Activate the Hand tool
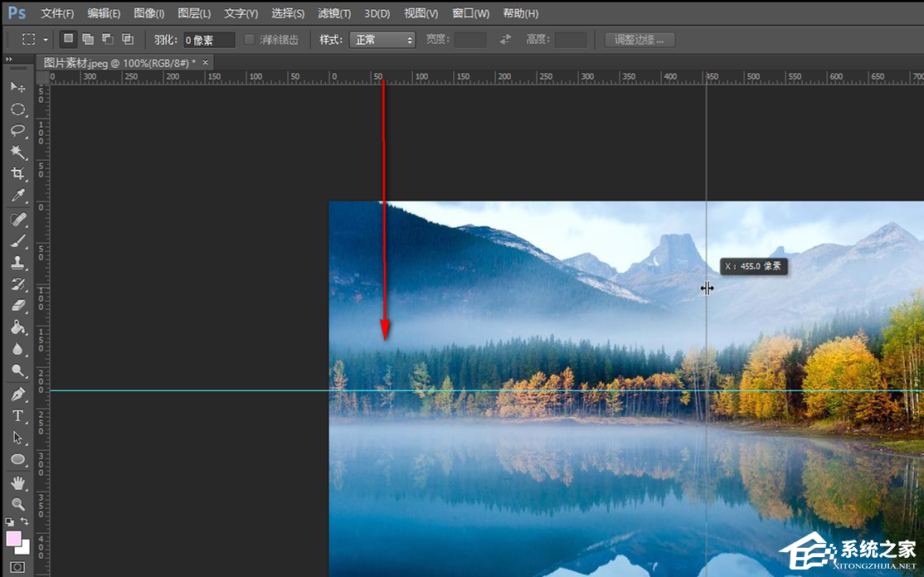Screen dimensions: 924x577 click(x=17, y=482)
